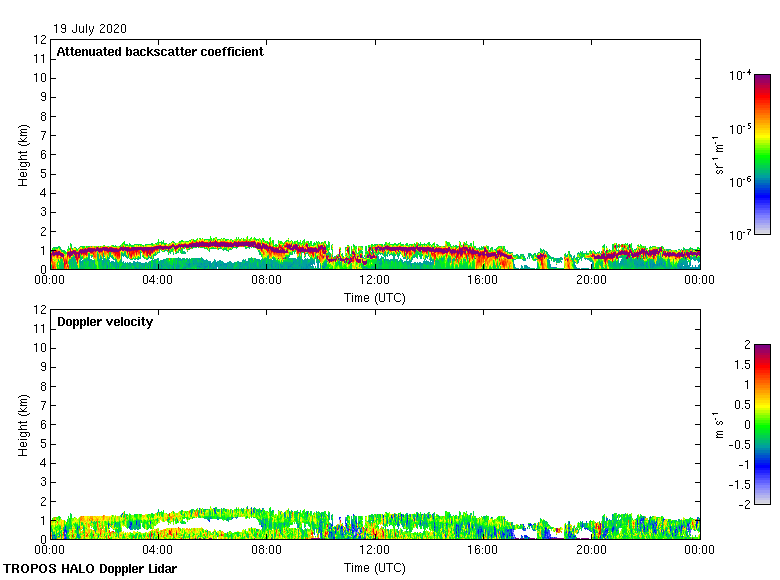This screenshot has width=780, height=580.
Task: Click the 16:00 tick label on backscatter plot
Action: (x=483, y=281)
